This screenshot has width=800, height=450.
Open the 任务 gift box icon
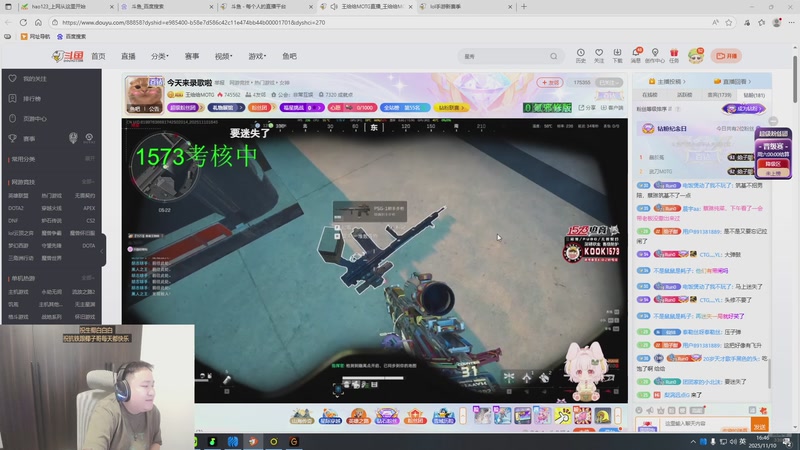[674, 56]
